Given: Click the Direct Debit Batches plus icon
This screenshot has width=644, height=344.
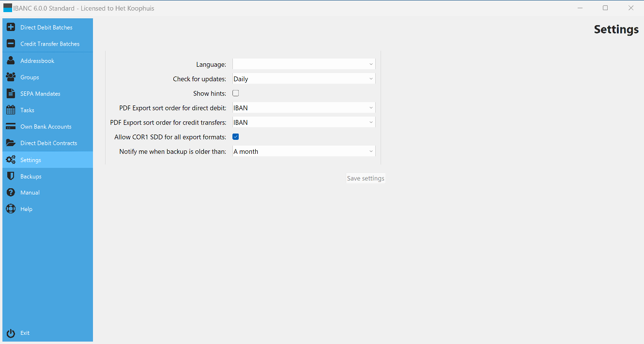Looking at the screenshot, I should 11,28.
